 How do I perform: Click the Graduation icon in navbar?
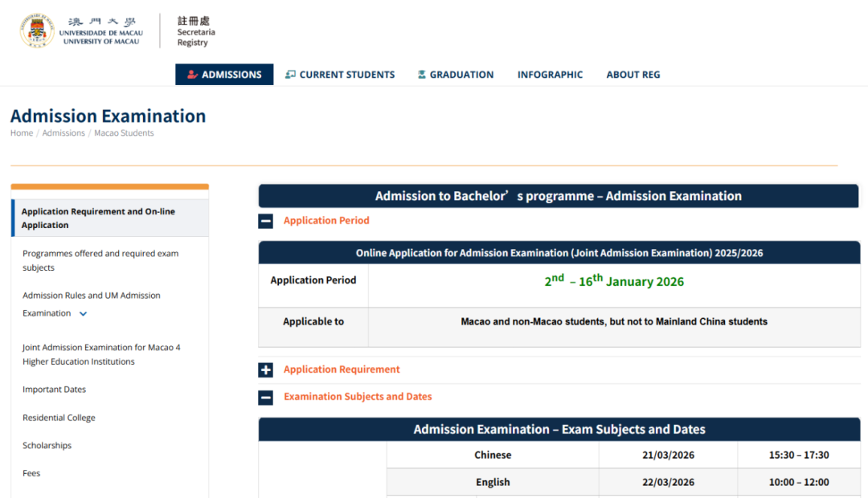click(x=422, y=75)
